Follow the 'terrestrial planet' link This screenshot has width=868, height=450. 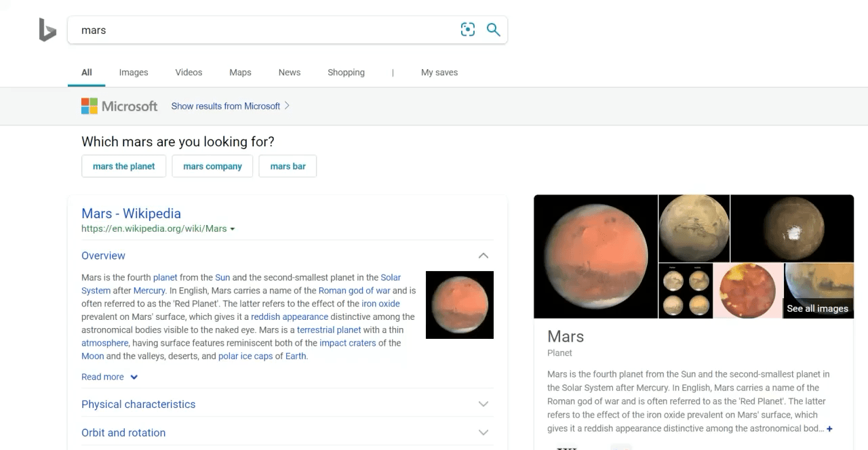[329, 329]
